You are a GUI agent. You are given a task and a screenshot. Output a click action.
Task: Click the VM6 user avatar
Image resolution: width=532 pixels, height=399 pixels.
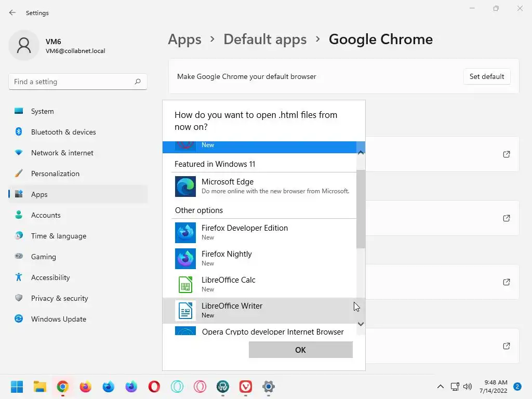tap(24, 46)
